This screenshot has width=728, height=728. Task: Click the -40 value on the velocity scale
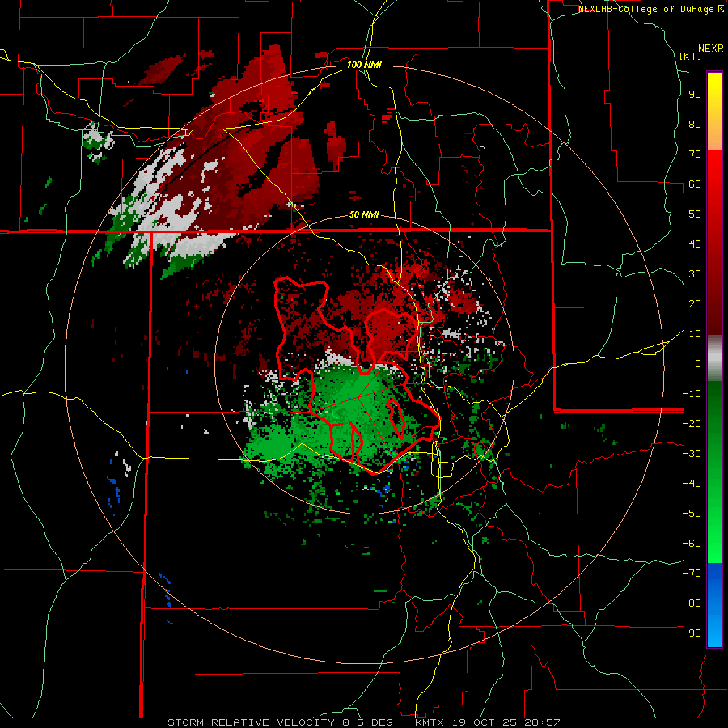(x=692, y=484)
